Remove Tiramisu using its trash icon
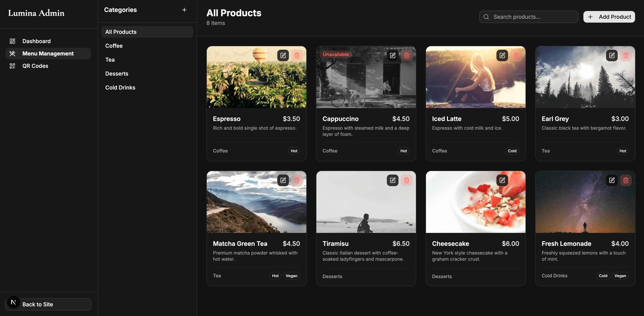 coord(406,180)
